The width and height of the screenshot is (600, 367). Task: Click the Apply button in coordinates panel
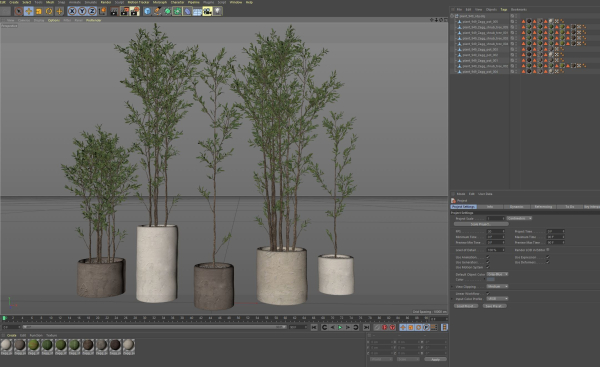435,359
